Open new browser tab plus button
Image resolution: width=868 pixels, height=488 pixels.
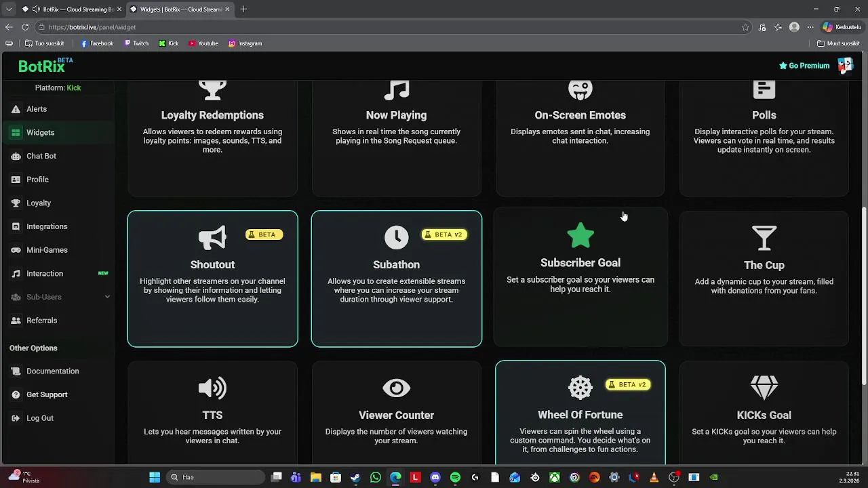click(243, 9)
